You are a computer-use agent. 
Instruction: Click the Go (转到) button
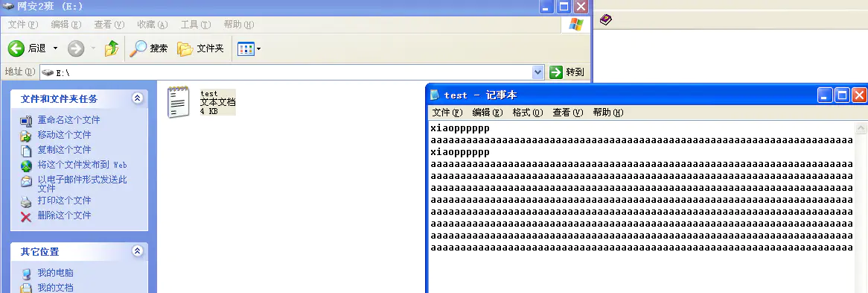click(x=567, y=72)
